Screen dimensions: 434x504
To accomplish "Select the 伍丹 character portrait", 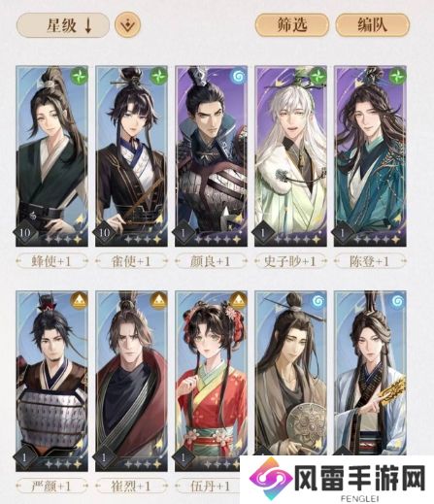I will [211, 381].
